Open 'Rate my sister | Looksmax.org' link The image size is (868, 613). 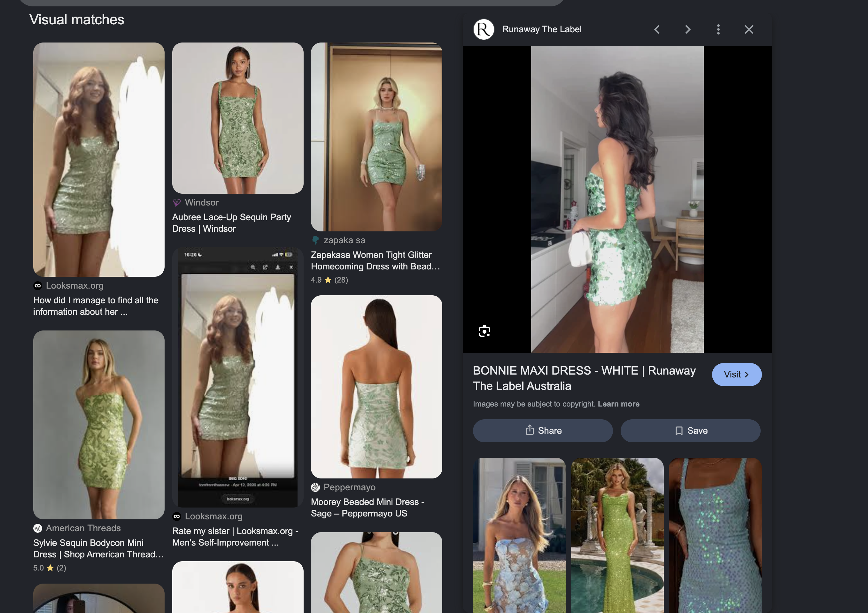(235, 537)
